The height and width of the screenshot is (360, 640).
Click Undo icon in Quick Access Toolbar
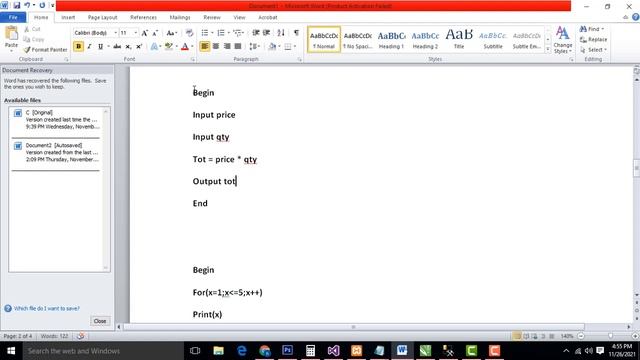[27, 5]
